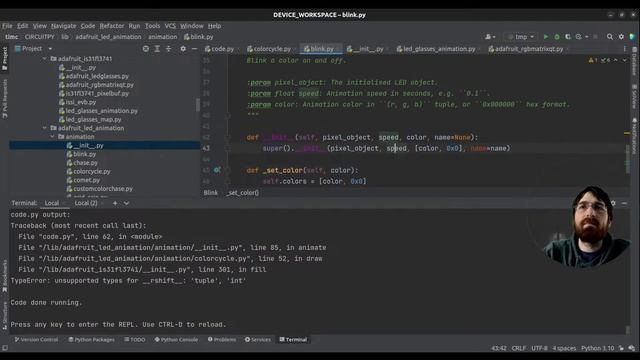Click CRLF line separator in status bar
Viewport: 640px width, 360px height.
pyautogui.click(x=518, y=348)
